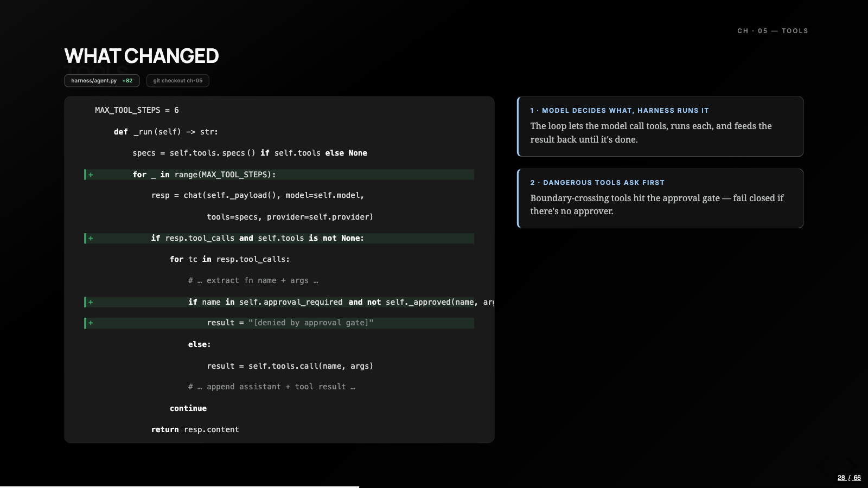Click the WHAT CHANGED slide title
This screenshot has height=488, width=868.
[142, 56]
